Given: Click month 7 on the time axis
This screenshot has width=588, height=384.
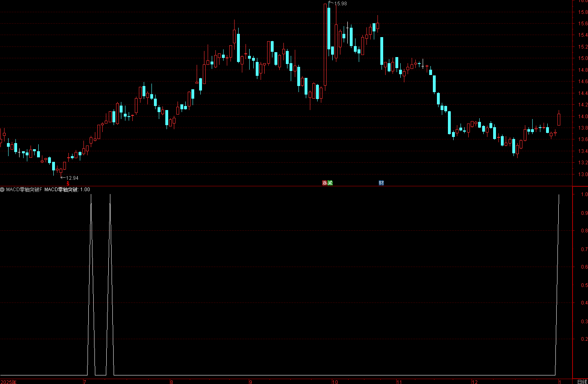Looking at the screenshot, I should click(85, 382).
